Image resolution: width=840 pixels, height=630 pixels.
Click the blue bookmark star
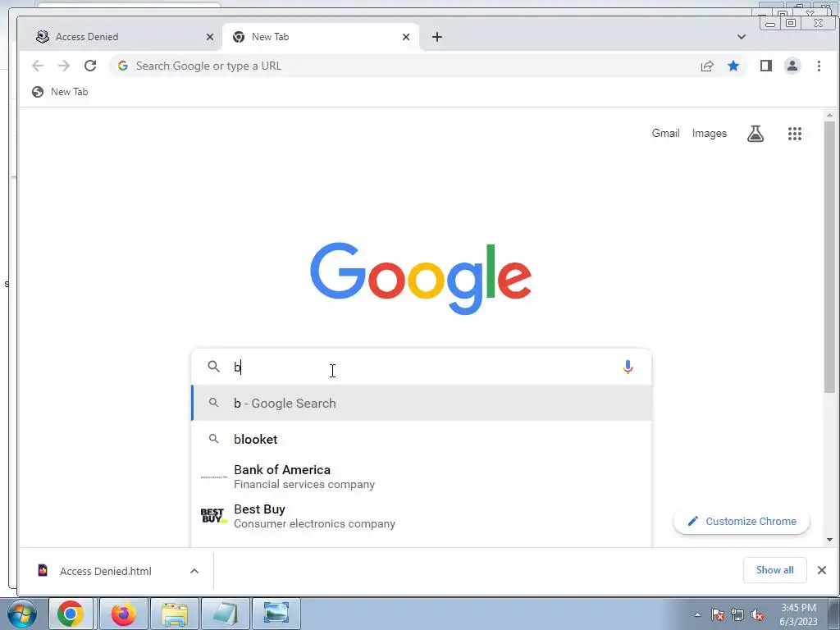pos(733,66)
